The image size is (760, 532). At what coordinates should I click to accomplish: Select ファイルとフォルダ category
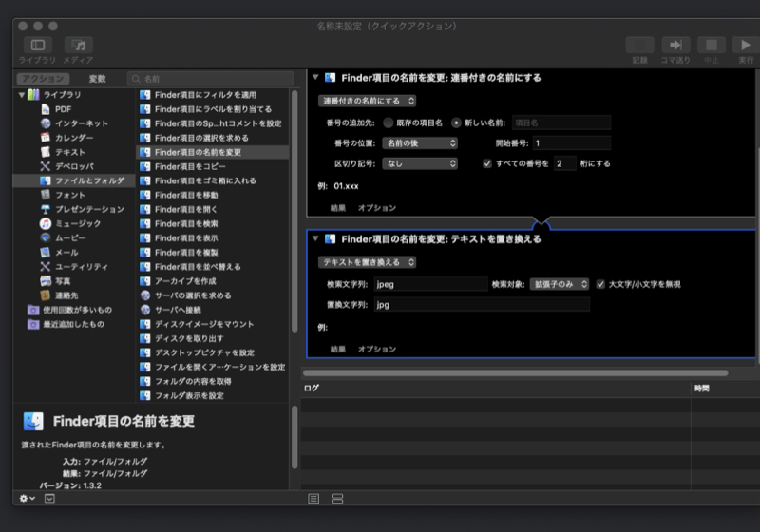[x=74, y=180]
